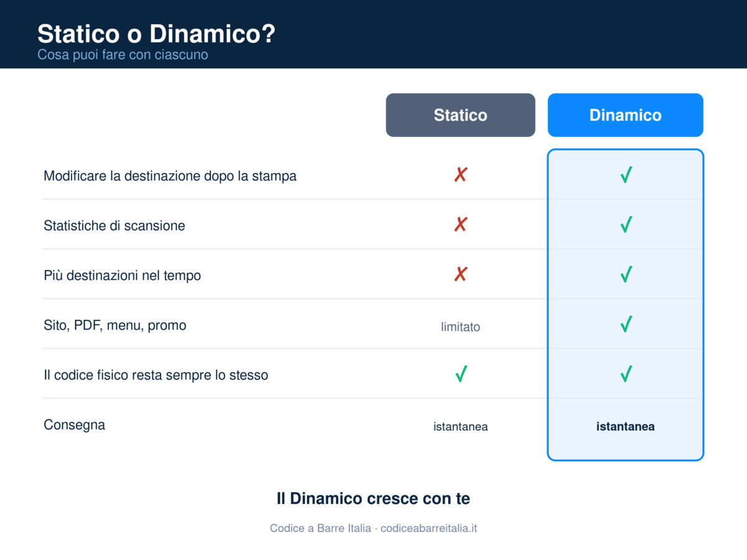Click the 'Statico o Dinamico?' title
Image resolution: width=747 pixels, height=560 pixels.
[156, 34]
